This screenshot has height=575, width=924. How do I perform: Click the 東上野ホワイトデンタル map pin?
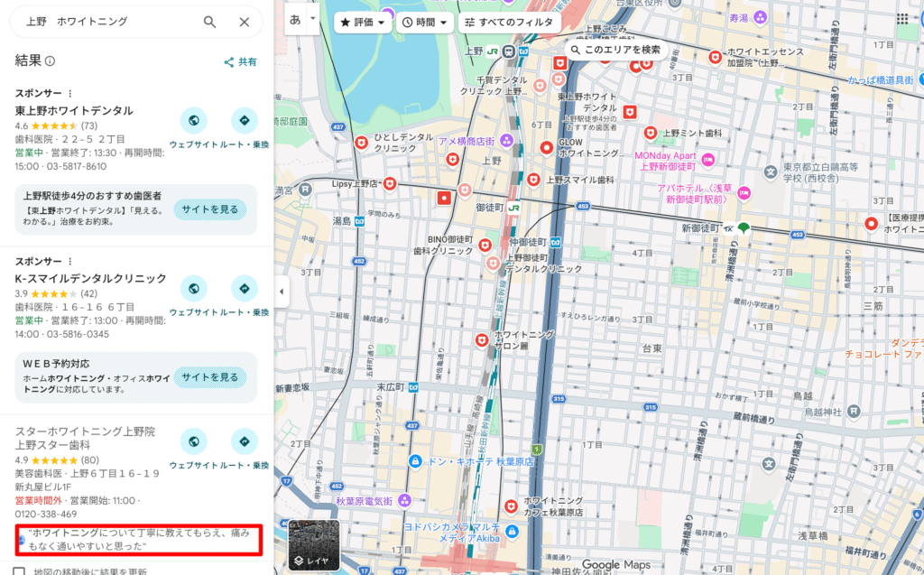[x=630, y=111]
